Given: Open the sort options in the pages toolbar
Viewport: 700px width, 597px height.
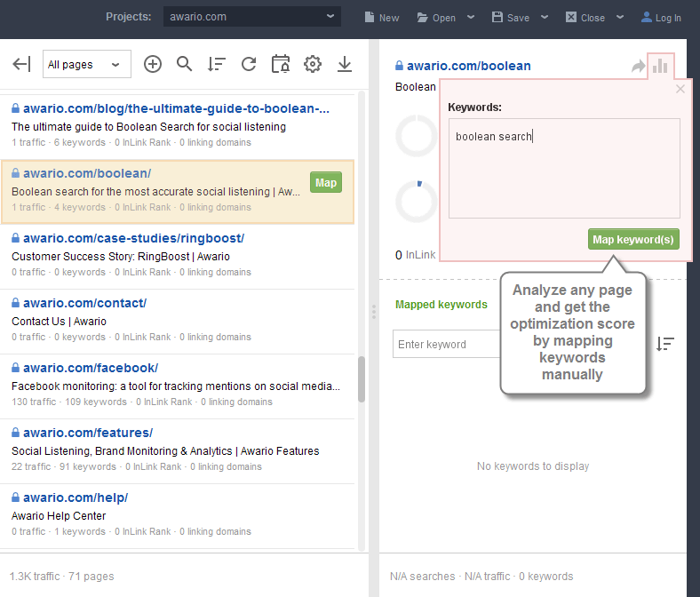Looking at the screenshot, I should (217, 64).
